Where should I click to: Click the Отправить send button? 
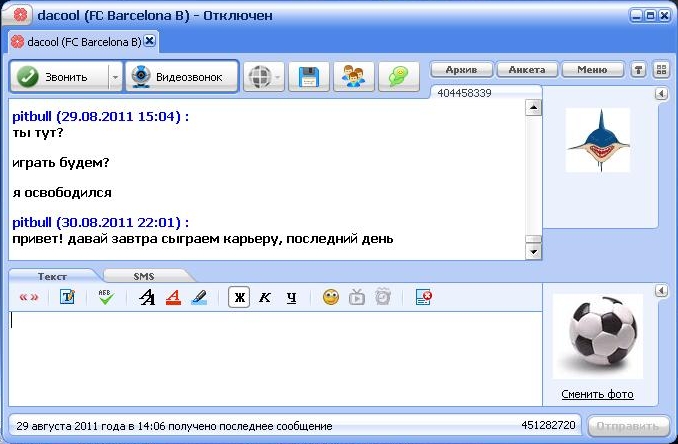click(x=628, y=427)
